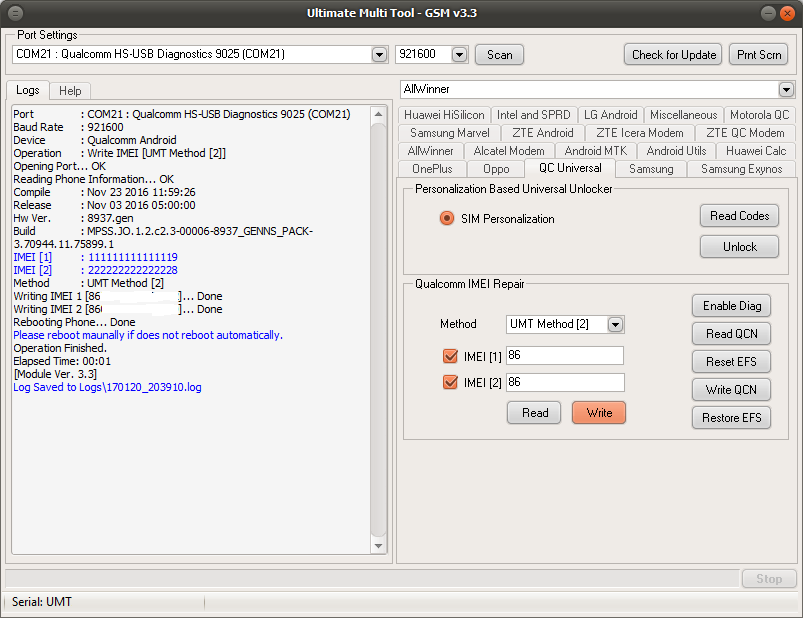The width and height of the screenshot is (803, 618).
Task: Click the log scrollbar down arrow
Action: [x=378, y=546]
